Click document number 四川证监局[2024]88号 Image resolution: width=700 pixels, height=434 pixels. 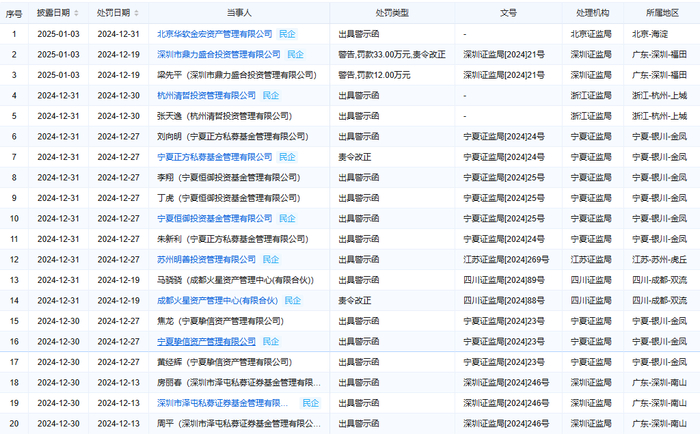pyautogui.click(x=504, y=300)
